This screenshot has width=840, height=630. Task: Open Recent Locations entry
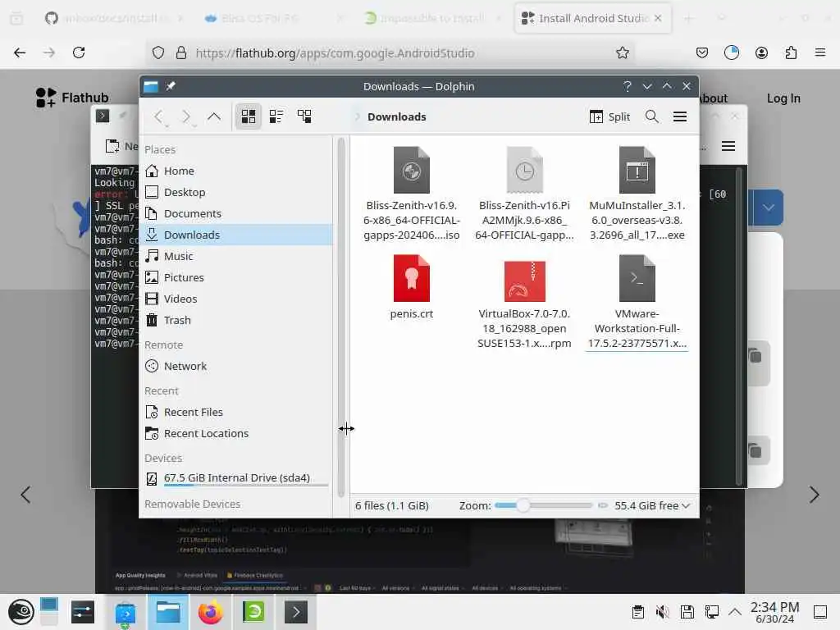[235, 434]
